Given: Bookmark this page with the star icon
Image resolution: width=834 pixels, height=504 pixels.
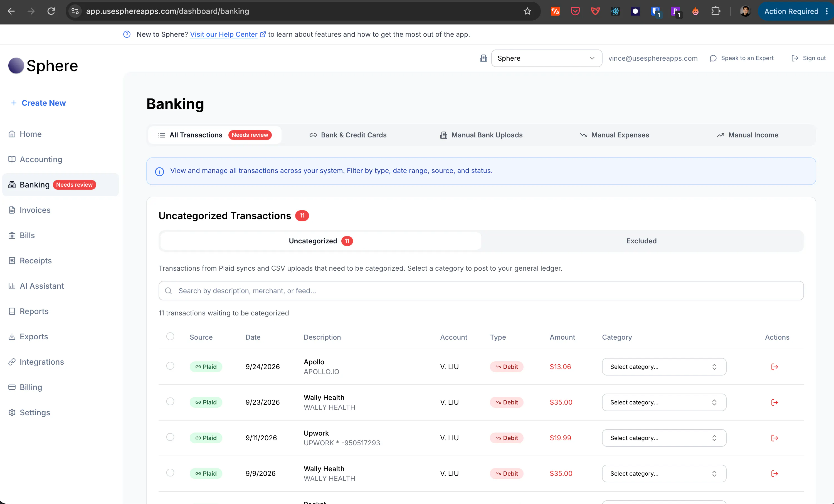Looking at the screenshot, I should 527,11.
